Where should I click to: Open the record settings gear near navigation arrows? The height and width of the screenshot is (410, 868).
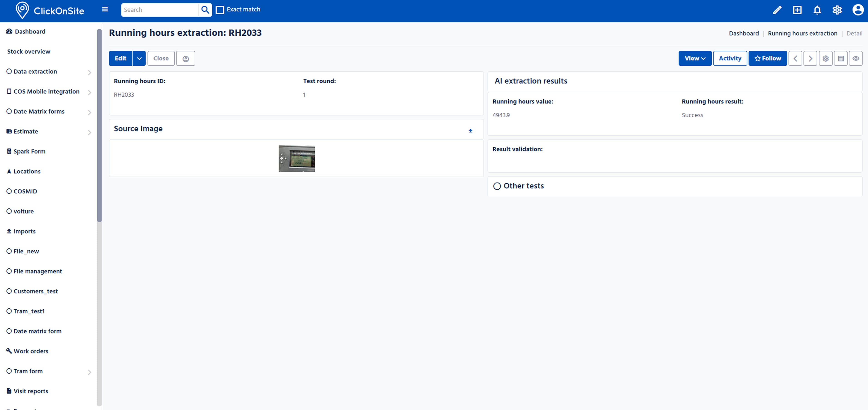click(826, 58)
